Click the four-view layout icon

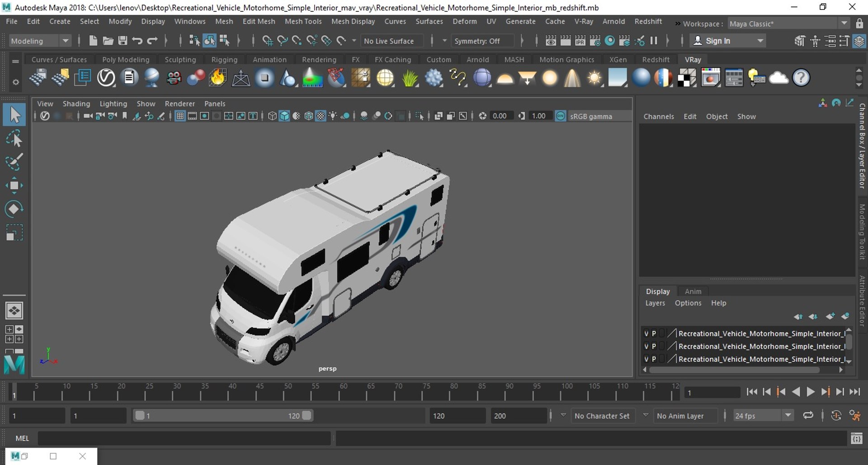[x=14, y=334]
